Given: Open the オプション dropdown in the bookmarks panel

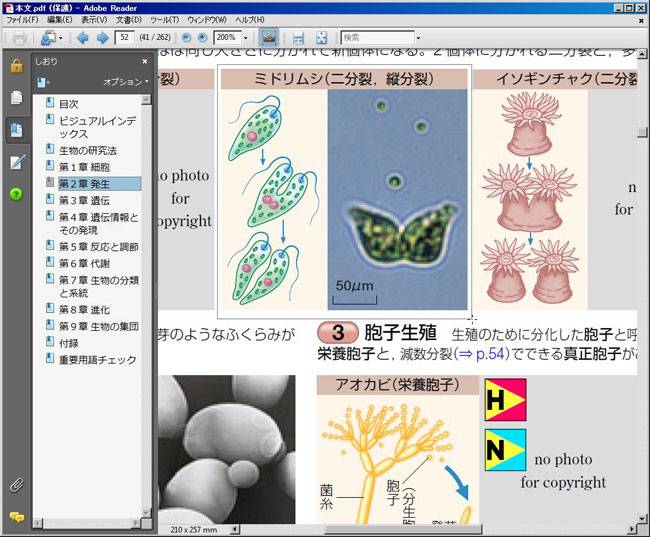Looking at the screenshot, I should click(x=126, y=82).
